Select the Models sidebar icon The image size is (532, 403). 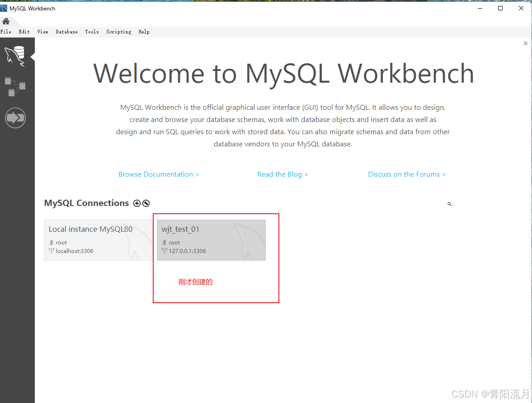[x=15, y=87]
